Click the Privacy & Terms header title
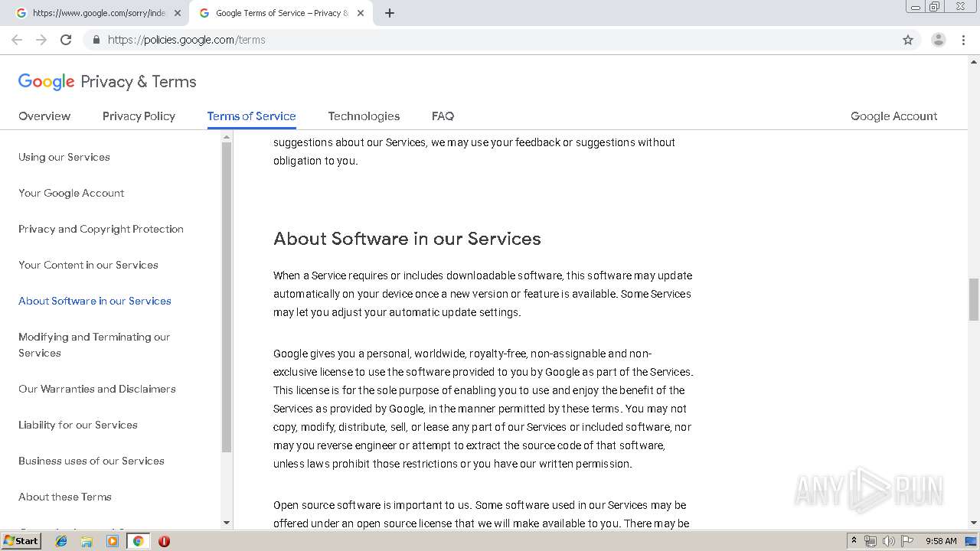The height and width of the screenshot is (551, 980). [x=139, y=82]
